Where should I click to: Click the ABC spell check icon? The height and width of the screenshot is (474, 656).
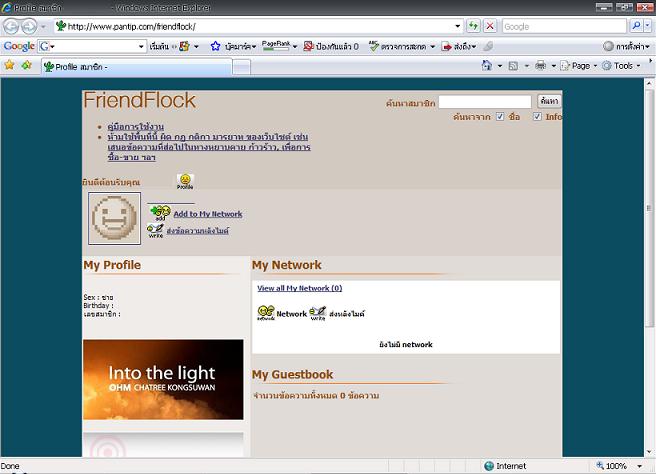pyautogui.click(x=374, y=46)
